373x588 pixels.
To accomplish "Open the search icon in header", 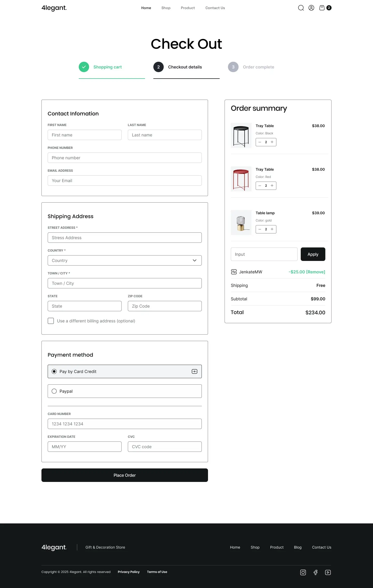I will 301,8.
